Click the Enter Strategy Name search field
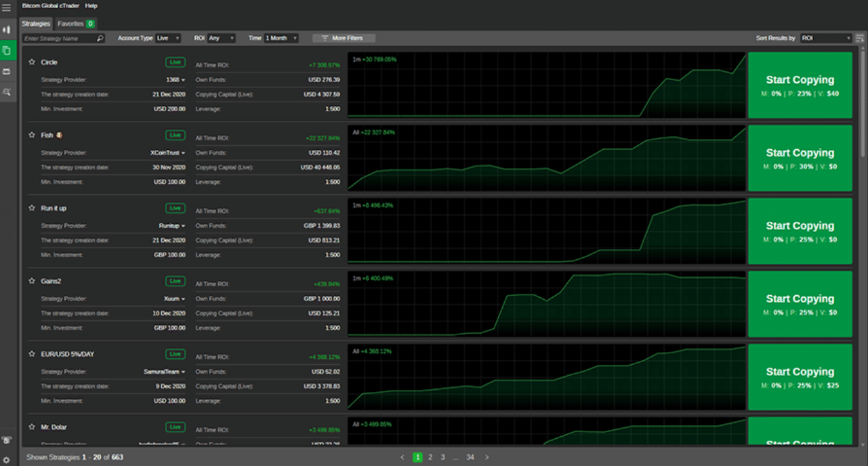 [x=60, y=39]
